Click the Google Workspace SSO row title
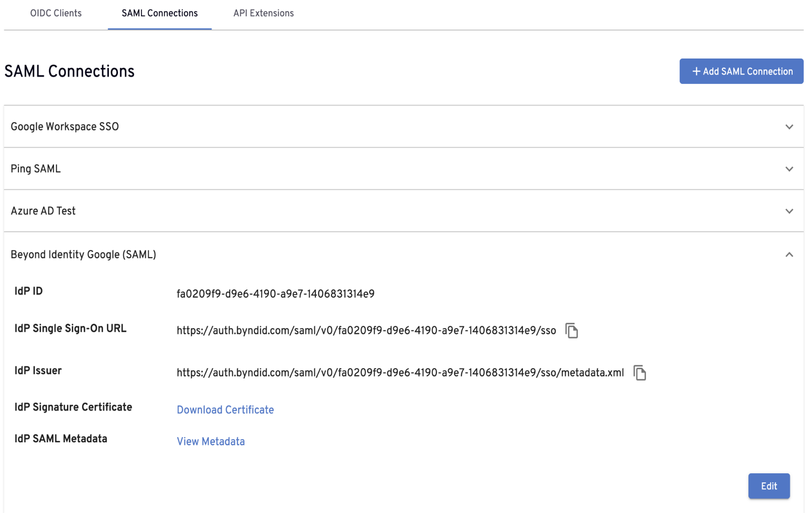The width and height of the screenshot is (812, 513). pos(65,127)
